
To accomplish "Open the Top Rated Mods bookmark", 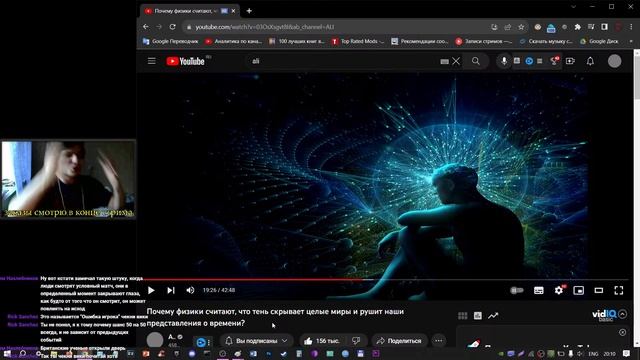I will [x=358, y=41].
